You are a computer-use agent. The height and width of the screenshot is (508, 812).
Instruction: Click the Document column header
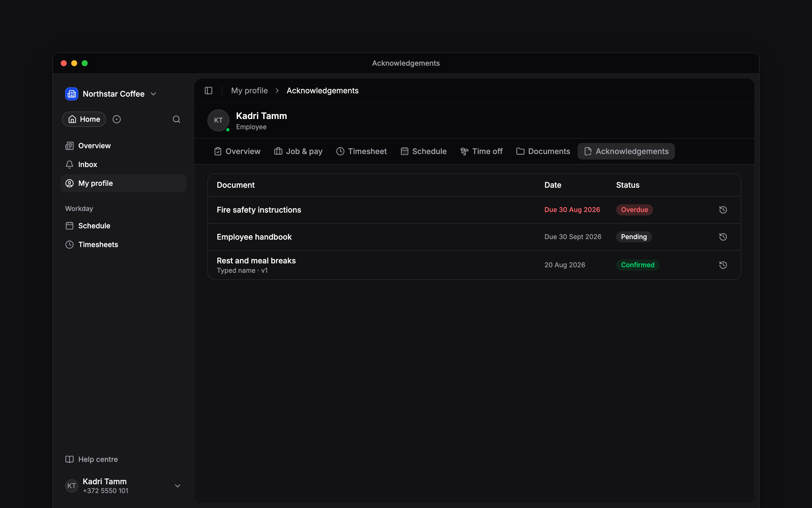click(x=236, y=185)
